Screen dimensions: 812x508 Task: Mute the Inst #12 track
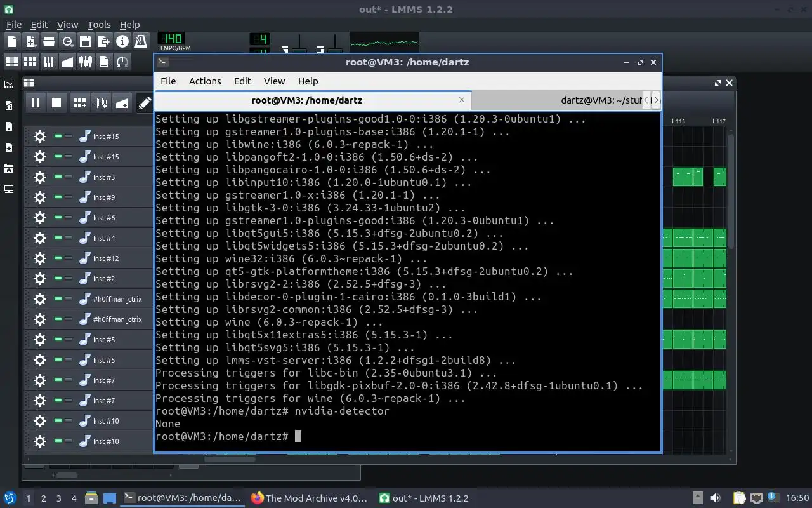pos(58,258)
